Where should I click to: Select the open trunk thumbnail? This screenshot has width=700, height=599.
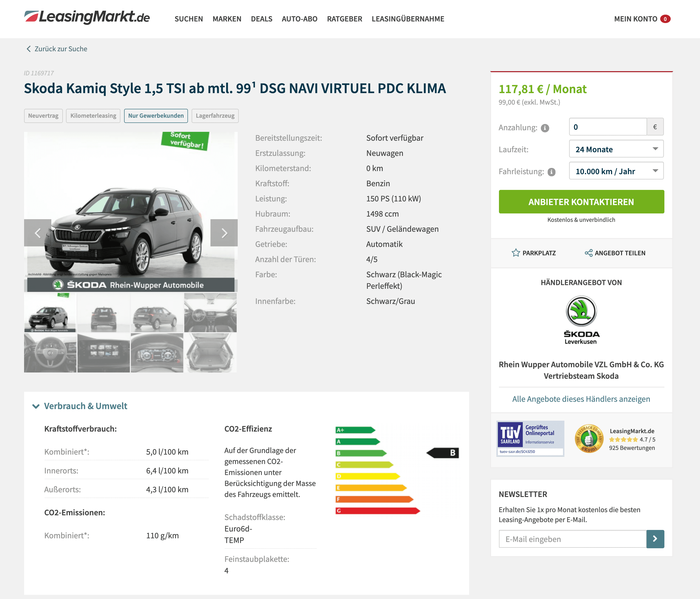(210, 353)
